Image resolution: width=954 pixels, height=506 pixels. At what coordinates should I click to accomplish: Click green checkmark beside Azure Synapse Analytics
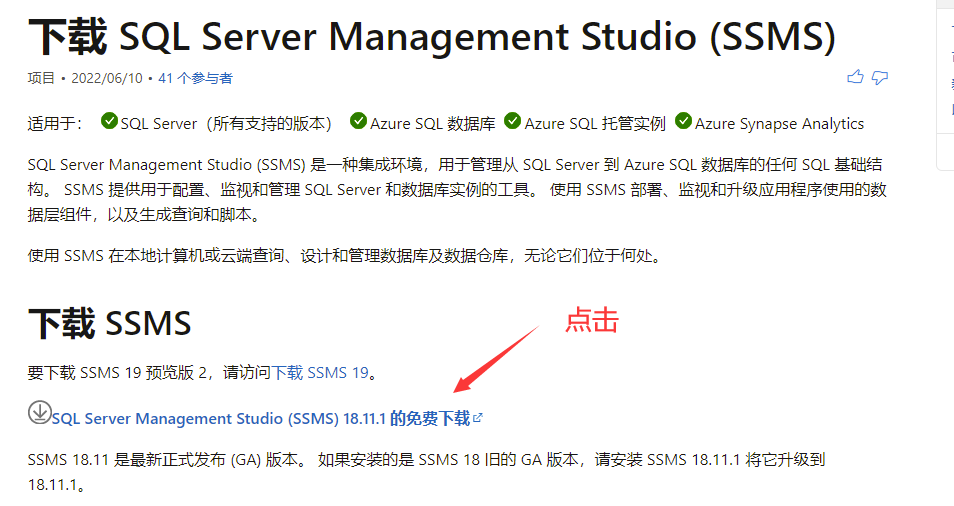[684, 120]
